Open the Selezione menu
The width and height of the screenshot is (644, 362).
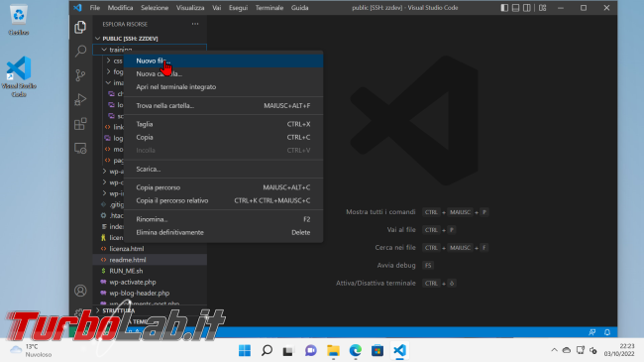(155, 8)
